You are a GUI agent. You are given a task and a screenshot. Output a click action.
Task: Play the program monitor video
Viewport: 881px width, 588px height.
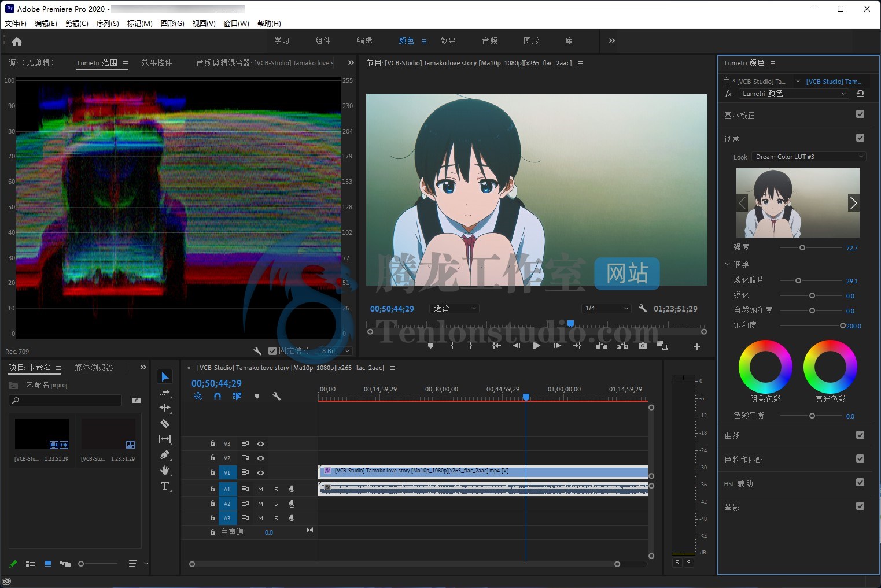coord(536,346)
